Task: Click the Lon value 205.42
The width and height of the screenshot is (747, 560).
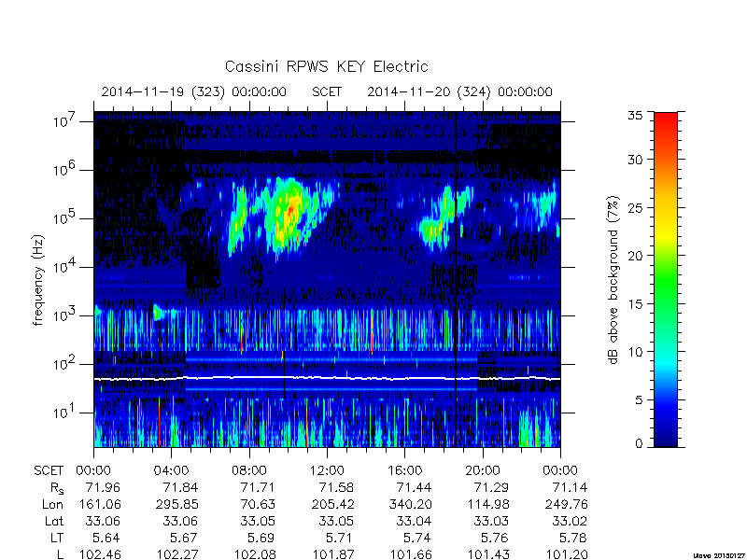Action: 333,504
